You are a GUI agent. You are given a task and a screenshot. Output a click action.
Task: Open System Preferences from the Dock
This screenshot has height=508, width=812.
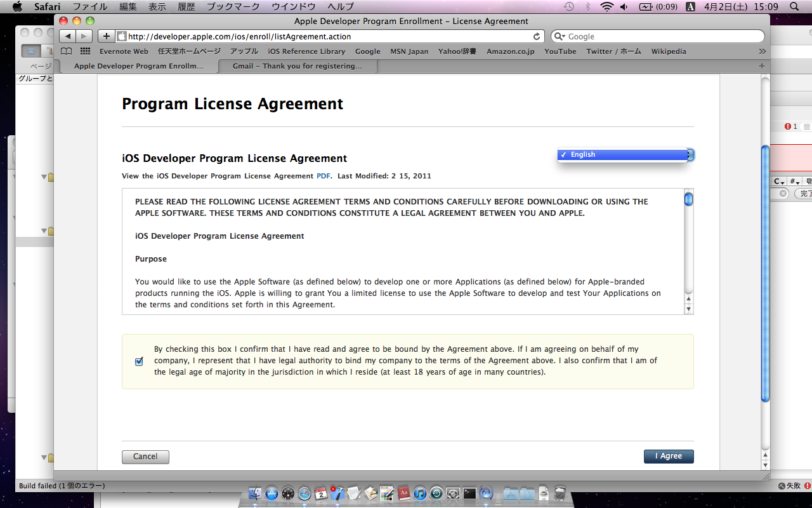(x=453, y=493)
